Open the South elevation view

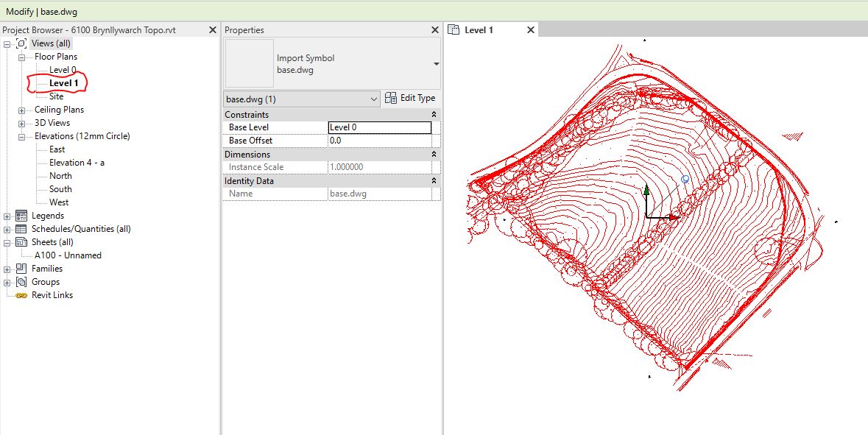[60, 189]
